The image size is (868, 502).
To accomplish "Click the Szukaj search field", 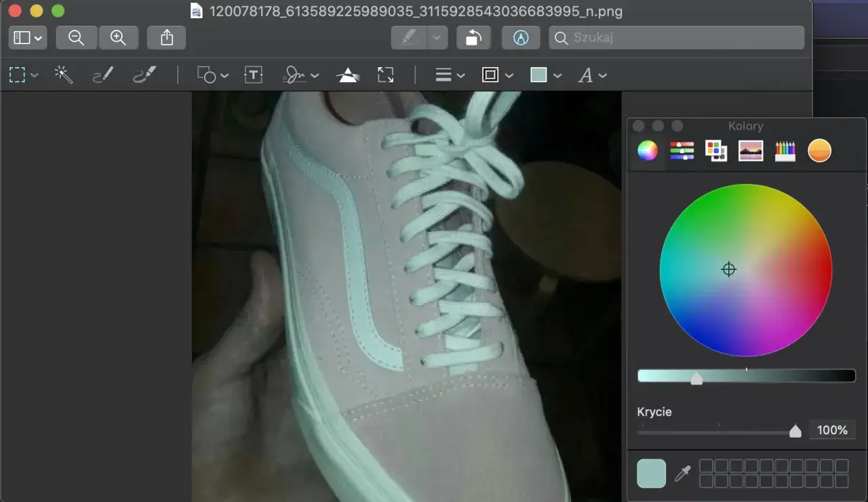I will [x=677, y=38].
